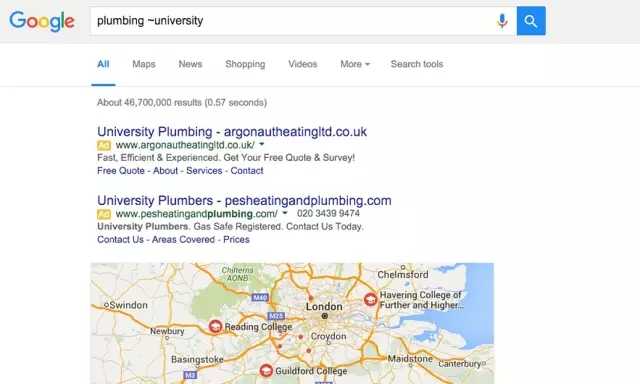Click the Free Quote sitelink
The width and height of the screenshot is (640, 384).
(121, 171)
